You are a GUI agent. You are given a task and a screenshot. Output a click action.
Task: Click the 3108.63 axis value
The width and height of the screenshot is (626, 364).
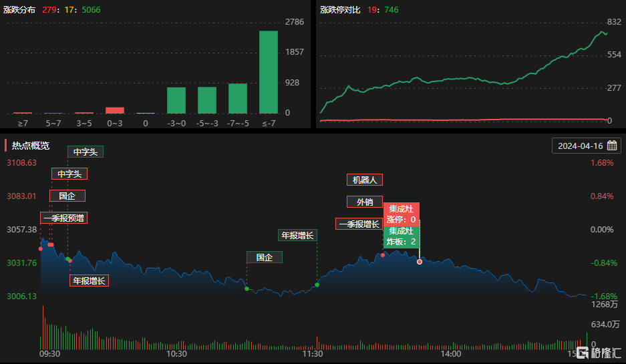point(21,162)
